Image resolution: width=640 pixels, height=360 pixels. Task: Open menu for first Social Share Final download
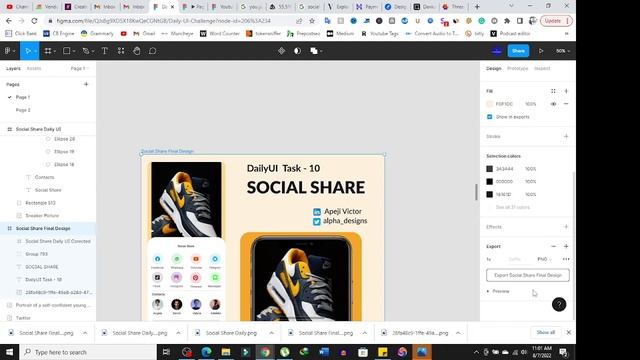pos(85,333)
